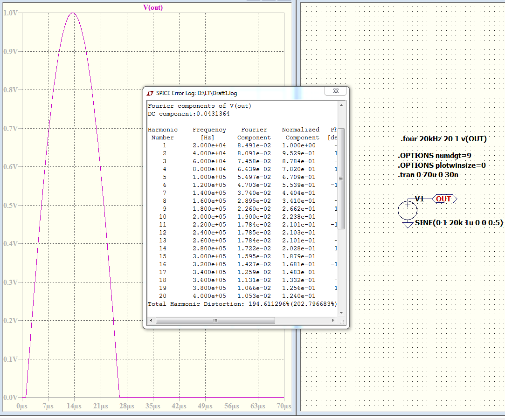
Task: Click the down arrow of log vertical scrollbar
Action: pos(341,311)
